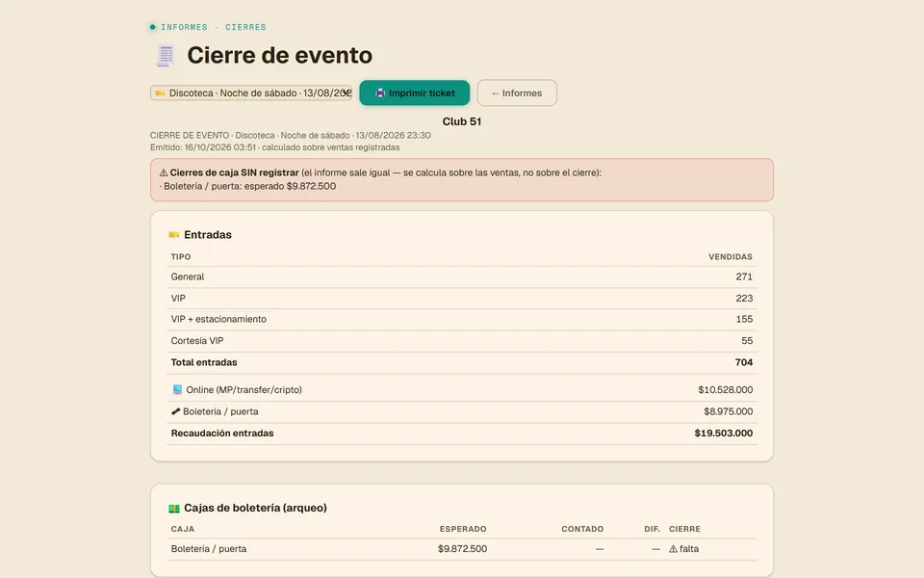Click the Imprimir ticket button
This screenshot has height=578, width=924.
click(x=414, y=93)
